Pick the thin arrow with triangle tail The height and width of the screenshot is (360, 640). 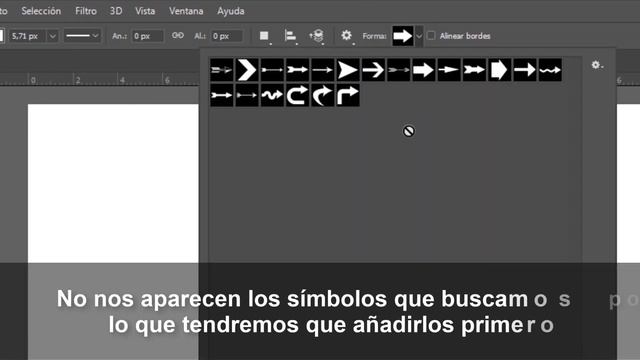coord(247,95)
